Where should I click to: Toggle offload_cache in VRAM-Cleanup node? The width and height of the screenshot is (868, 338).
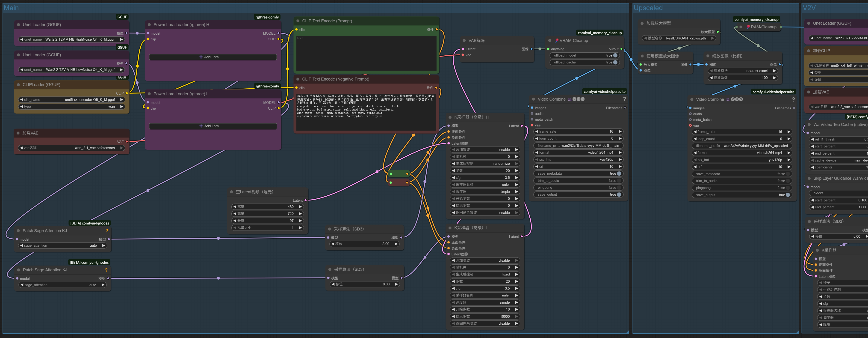[x=615, y=62]
